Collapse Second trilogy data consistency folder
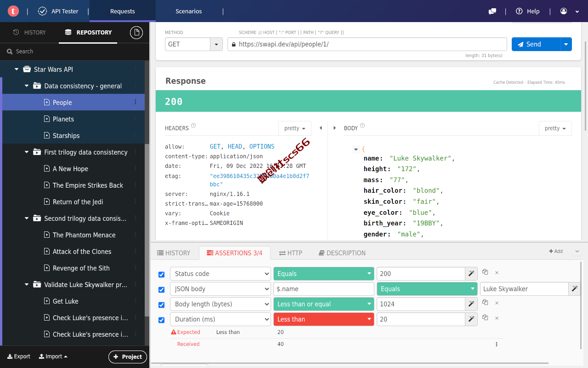 (x=27, y=218)
